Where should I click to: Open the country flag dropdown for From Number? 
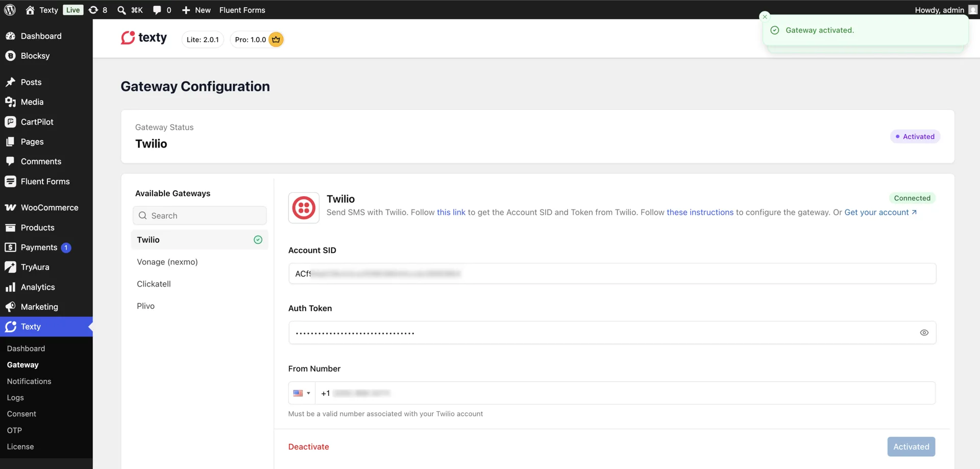(x=302, y=393)
